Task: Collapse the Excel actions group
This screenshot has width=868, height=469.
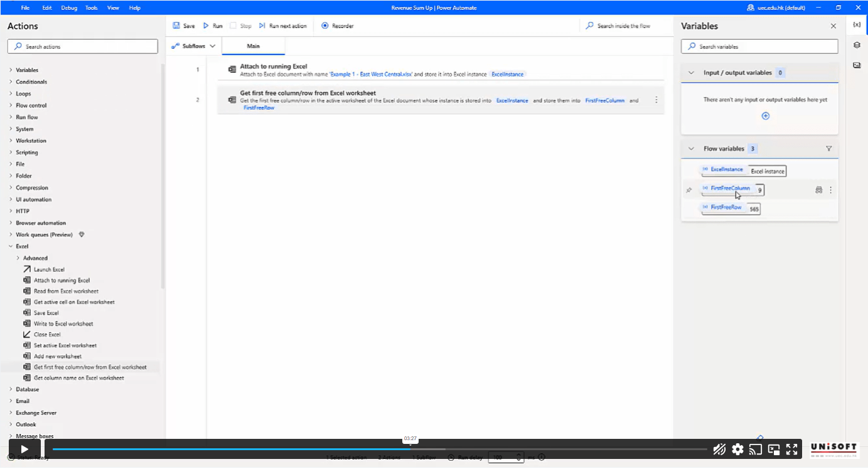Action: tap(11, 246)
